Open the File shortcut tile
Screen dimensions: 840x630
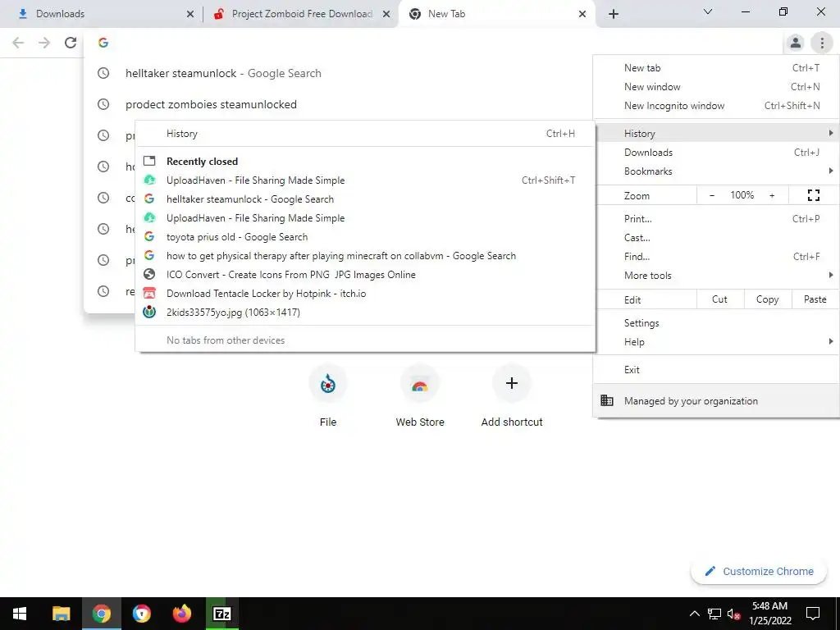(x=328, y=396)
